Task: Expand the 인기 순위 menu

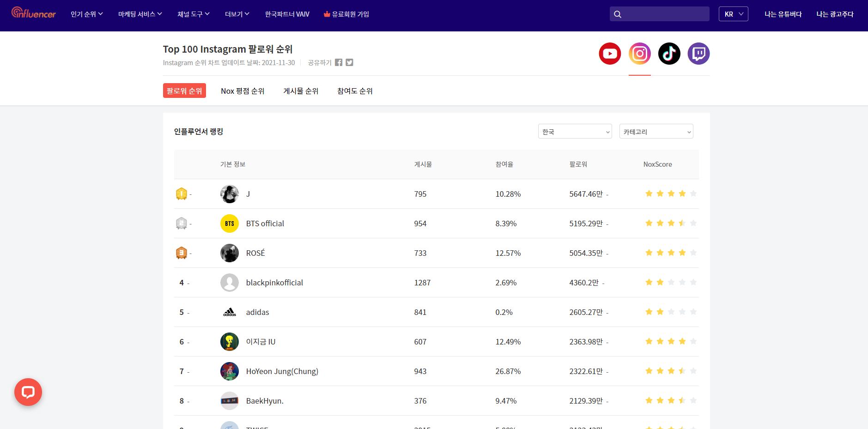Action: pyautogui.click(x=86, y=14)
